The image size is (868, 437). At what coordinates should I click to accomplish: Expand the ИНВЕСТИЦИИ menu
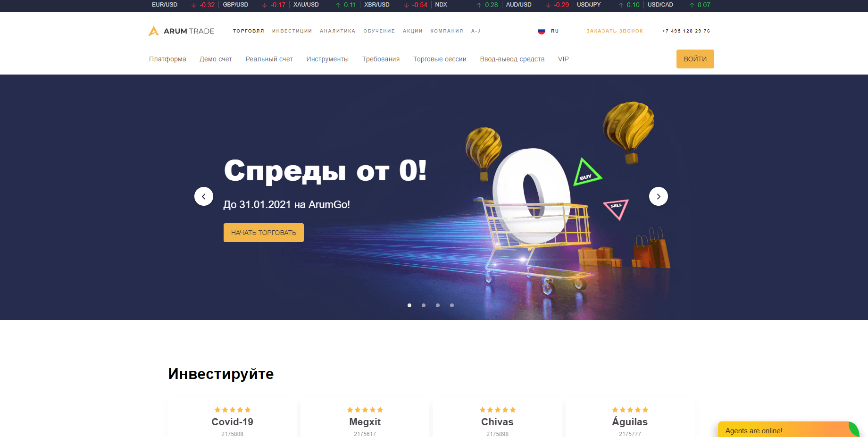(292, 31)
